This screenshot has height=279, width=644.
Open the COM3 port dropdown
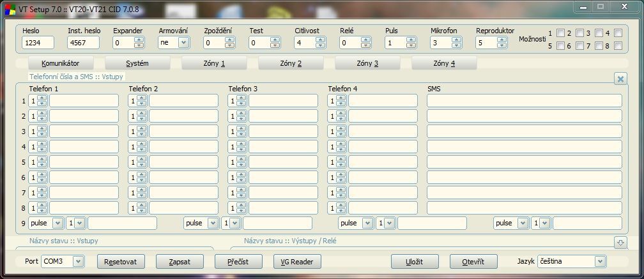click(x=78, y=261)
